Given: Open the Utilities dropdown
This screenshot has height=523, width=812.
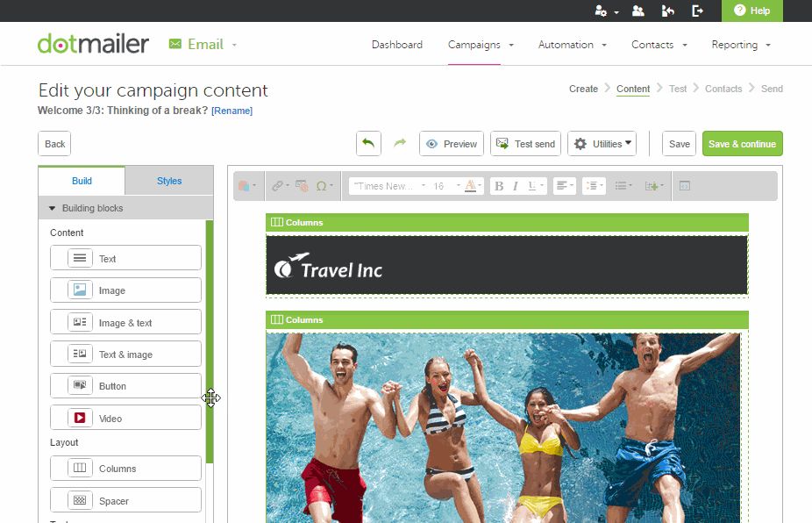Looking at the screenshot, I should (x=602, y=143).
